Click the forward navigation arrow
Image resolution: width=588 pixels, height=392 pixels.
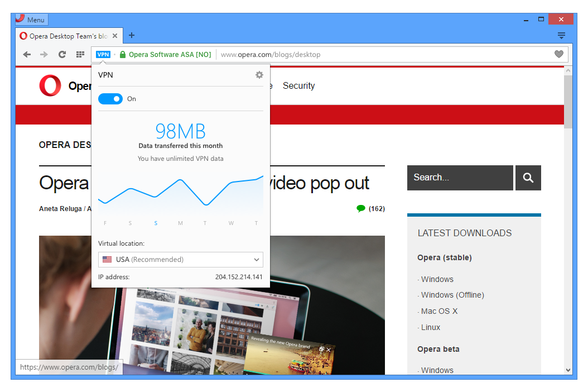click(x=44, y=54)
